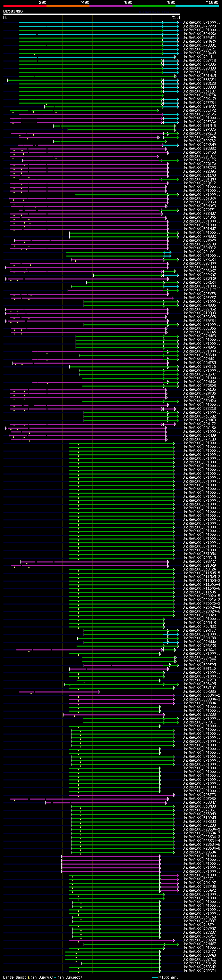Select hit label UniRef100_P20020-6

point(201,612)
